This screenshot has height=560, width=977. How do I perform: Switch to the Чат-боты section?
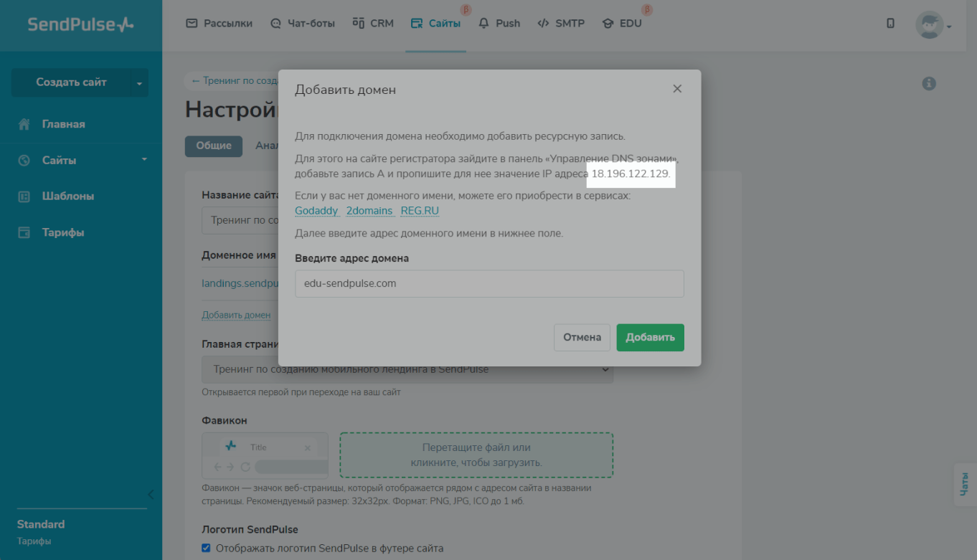[303, 23]
